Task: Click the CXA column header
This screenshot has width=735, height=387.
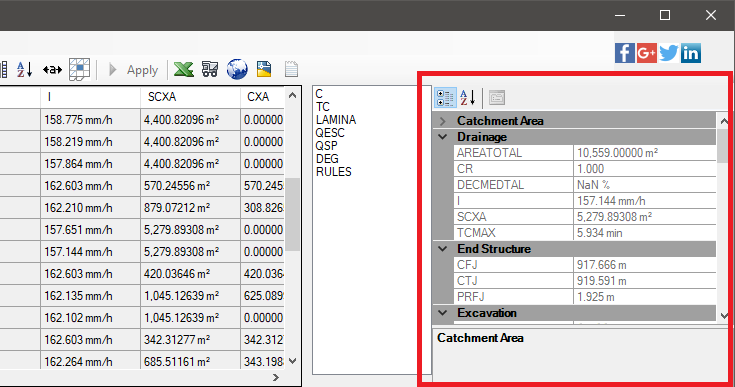Action: [x=262, y=97]
